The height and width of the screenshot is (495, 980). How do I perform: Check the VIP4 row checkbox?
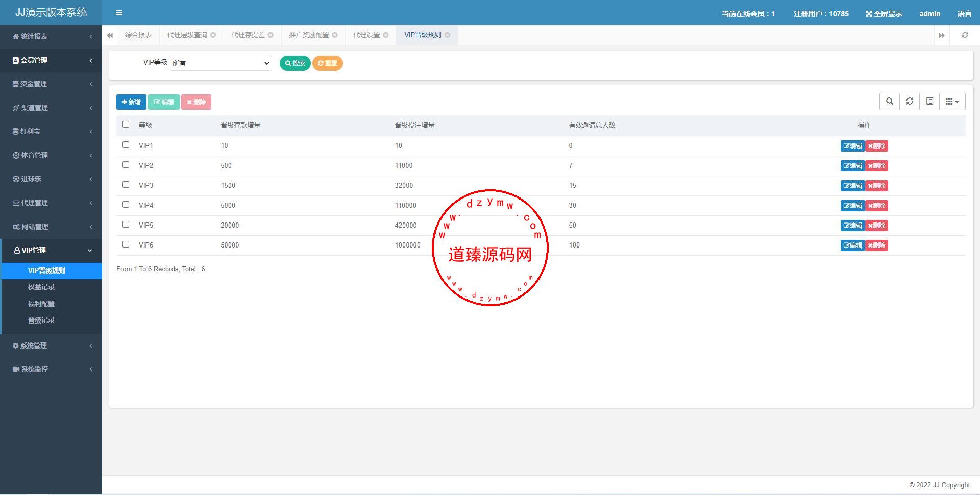(126, 205)
